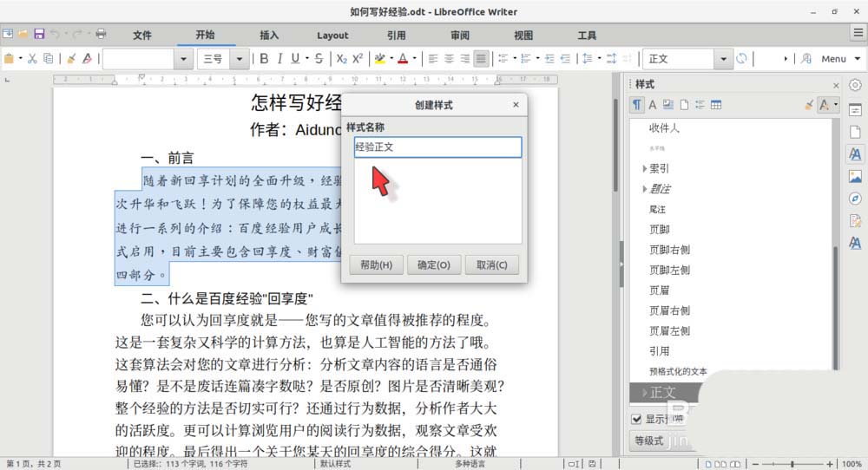The height and width of the screenshot is (470, 868).
Task: Open the hamburger menu at top right
Action: pyautogui.click(x=858, y=33)
